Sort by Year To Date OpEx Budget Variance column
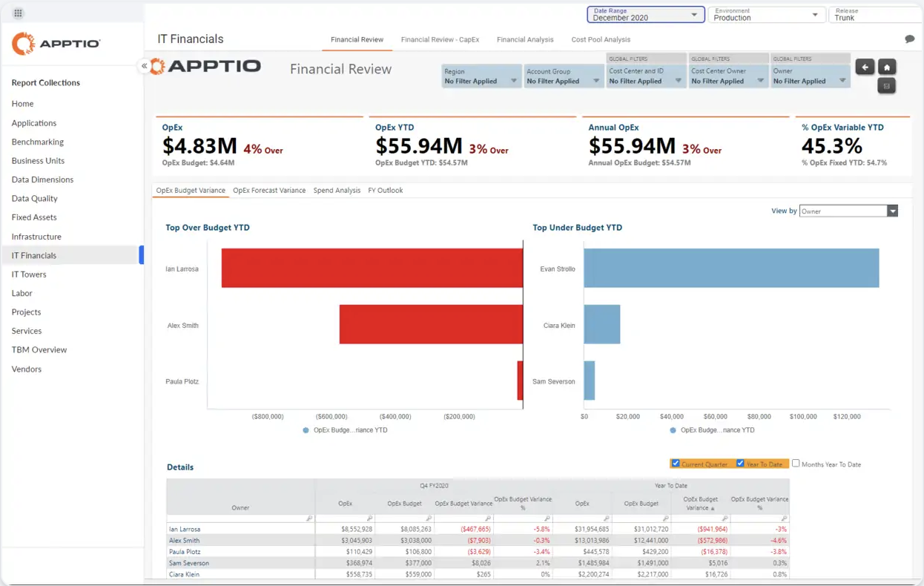Viewport: 924px width, 586px height. pos(700,504)
